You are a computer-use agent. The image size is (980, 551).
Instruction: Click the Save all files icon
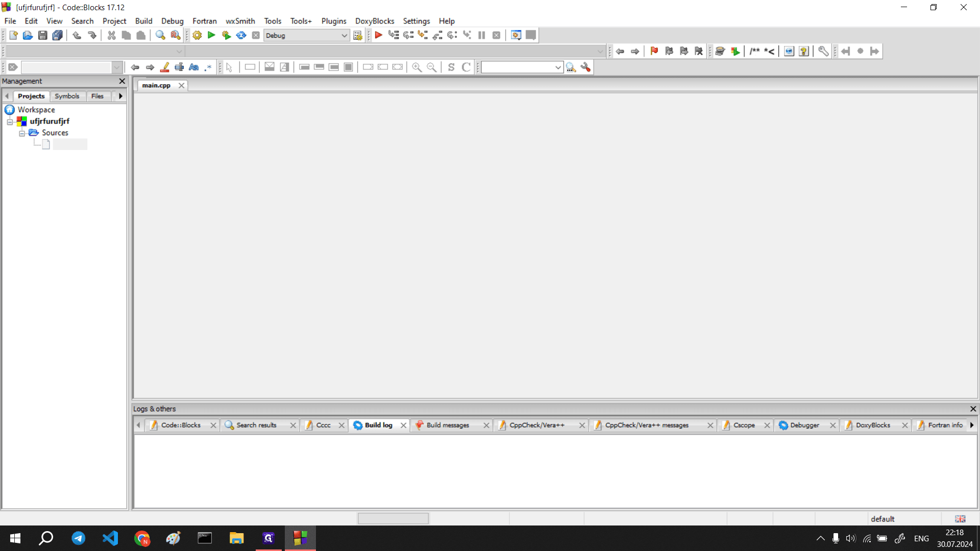(58, 35)
